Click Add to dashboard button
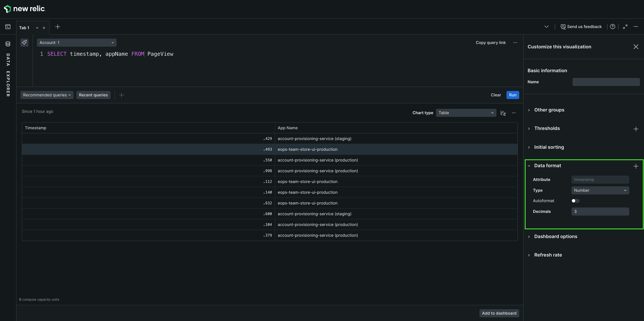Screen dimensions: 644x321 [499, 313]
